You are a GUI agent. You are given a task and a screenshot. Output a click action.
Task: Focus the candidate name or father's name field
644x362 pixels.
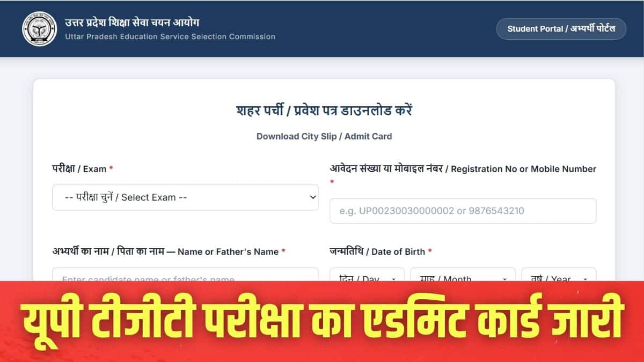(x=185, y=275)
